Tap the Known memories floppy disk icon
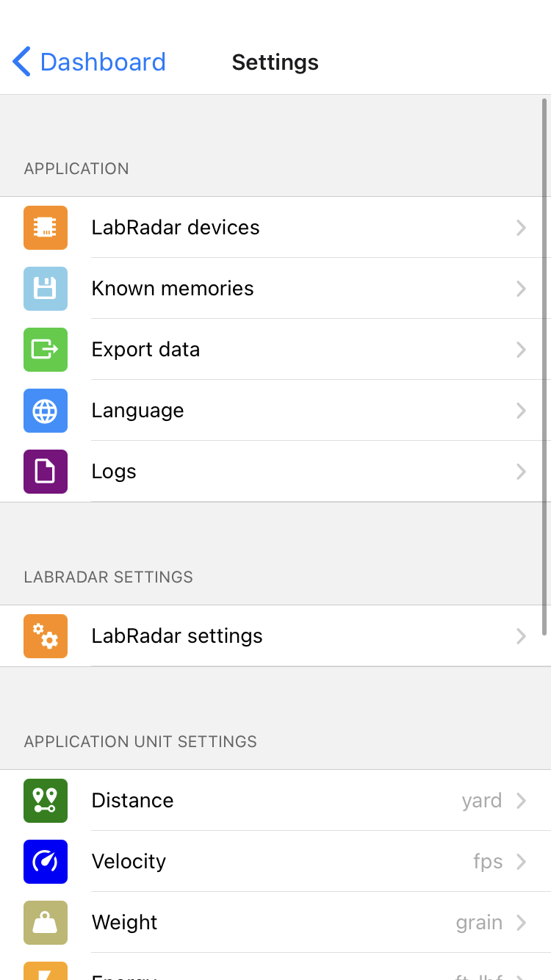The image size is (551, 980). 46,289
